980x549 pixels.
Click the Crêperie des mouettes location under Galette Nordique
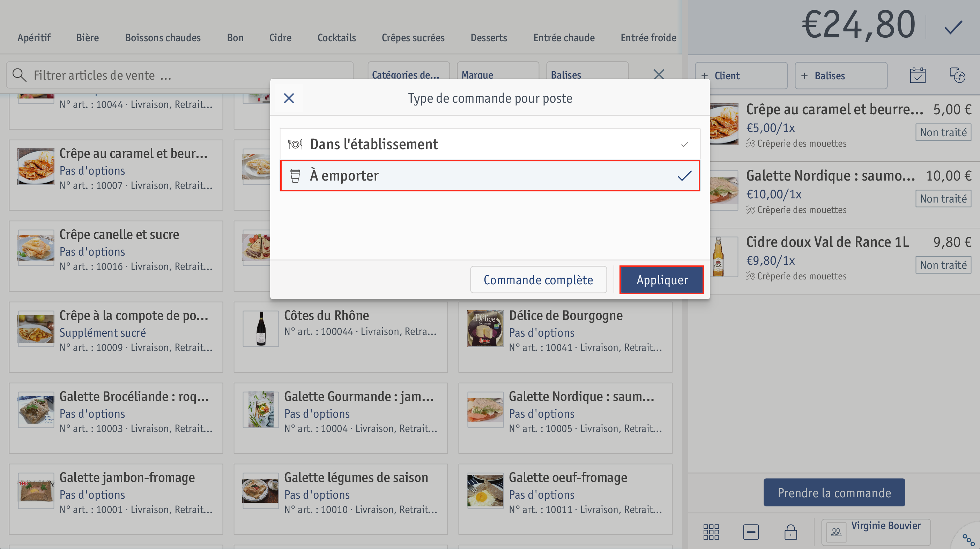[802, 210]
